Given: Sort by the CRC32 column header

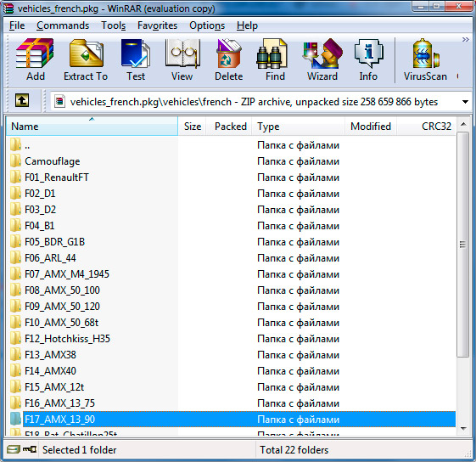Looking at the screenshot, I should 426,127.
